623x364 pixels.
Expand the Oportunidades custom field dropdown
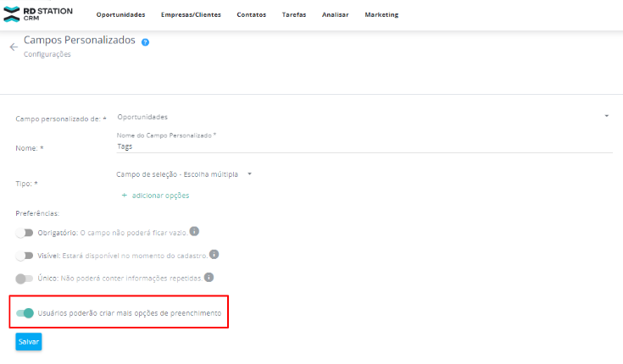(607, 116)
